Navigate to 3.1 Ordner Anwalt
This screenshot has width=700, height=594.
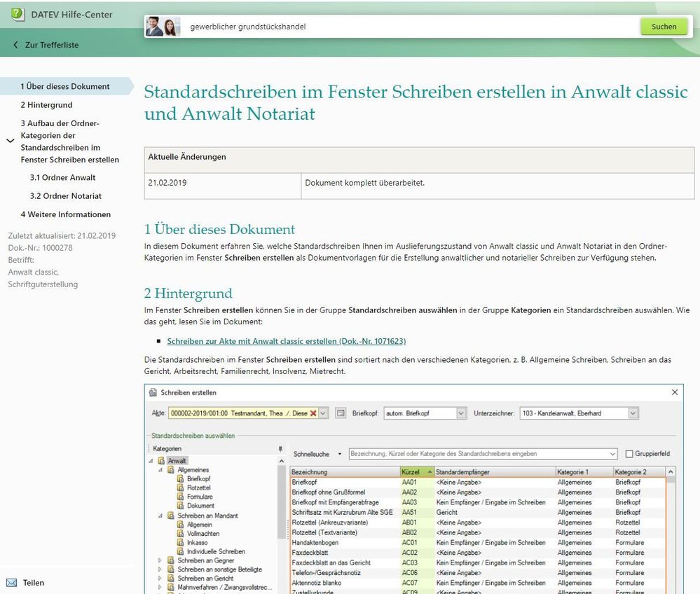point(62,178)
